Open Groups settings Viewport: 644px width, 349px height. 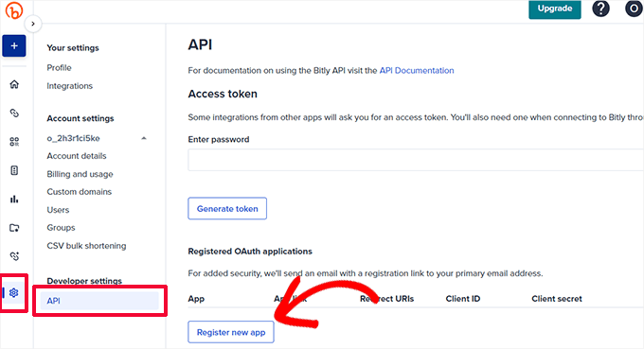61,228
